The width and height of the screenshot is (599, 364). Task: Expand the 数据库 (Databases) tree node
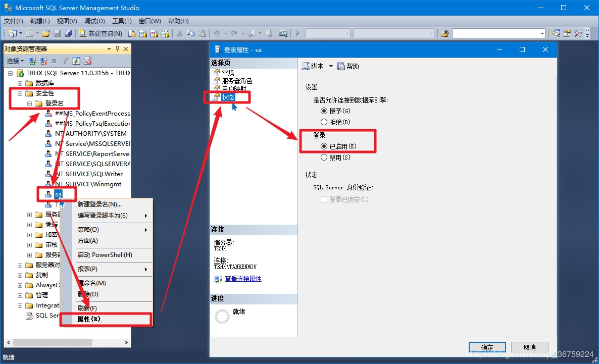pyautogui.click(x=20, y=83)
